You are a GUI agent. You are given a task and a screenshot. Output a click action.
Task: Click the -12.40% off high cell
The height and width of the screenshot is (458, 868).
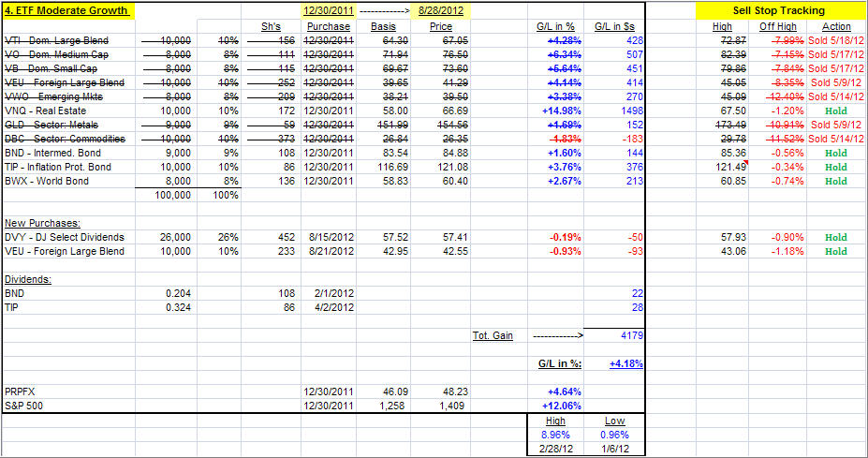coord(778,96)
